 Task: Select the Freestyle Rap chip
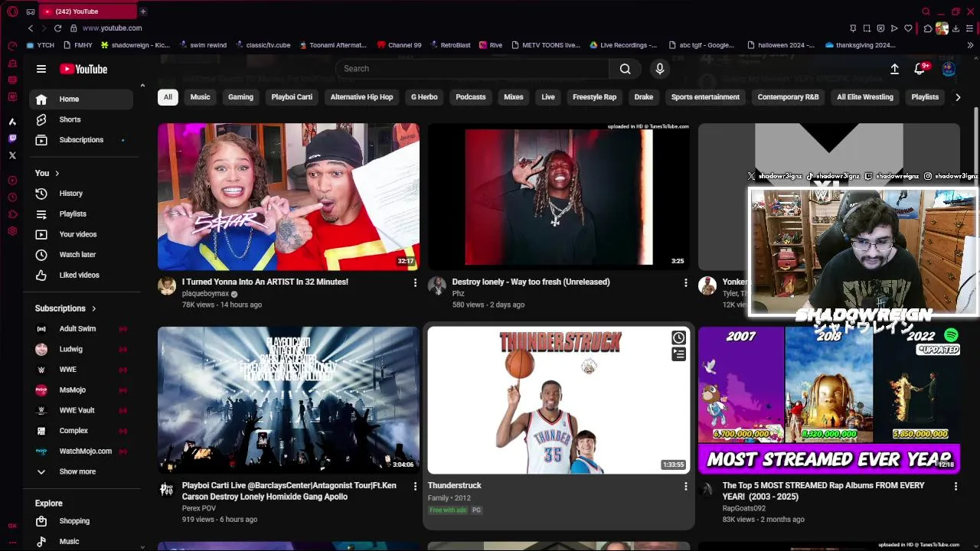[x=594, y=97]
